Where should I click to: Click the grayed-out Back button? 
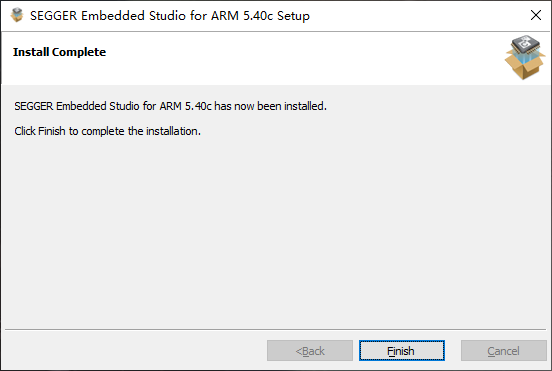(x=310, y=351)
